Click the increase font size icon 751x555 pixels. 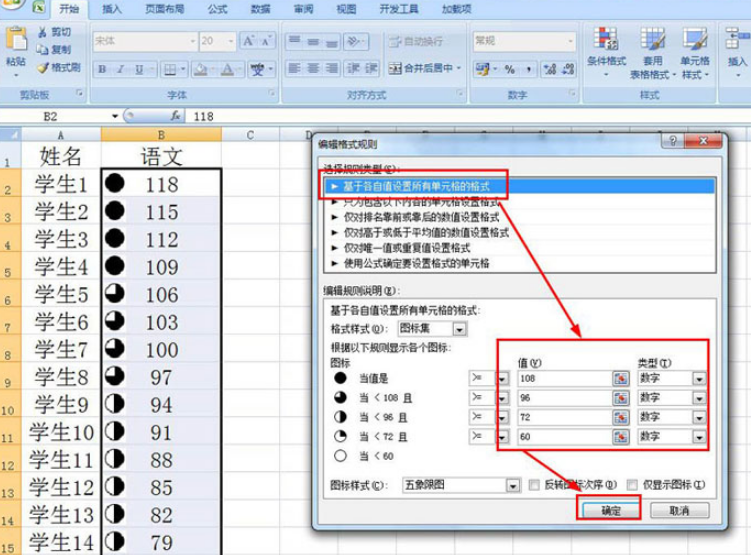249,41
